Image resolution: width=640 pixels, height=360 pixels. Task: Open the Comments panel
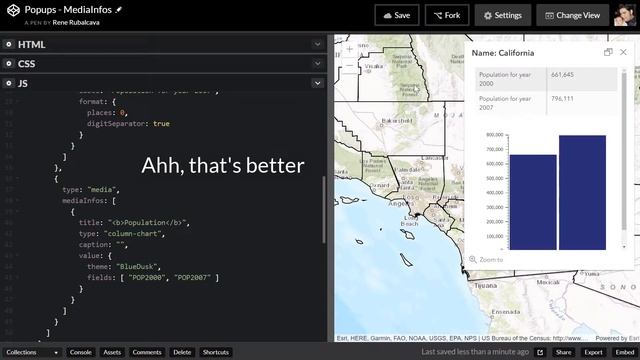click(x=147, y=352)
